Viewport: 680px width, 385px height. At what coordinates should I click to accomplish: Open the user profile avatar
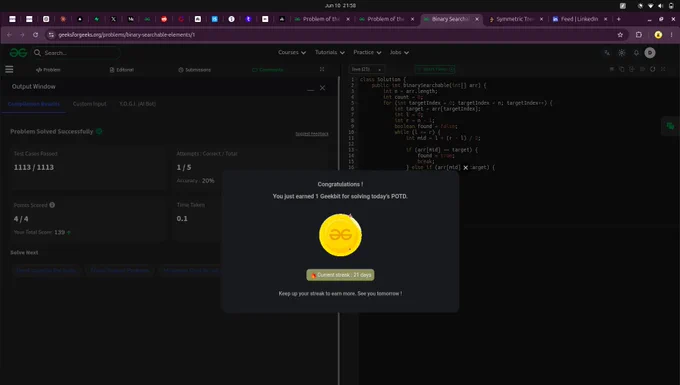650,53
